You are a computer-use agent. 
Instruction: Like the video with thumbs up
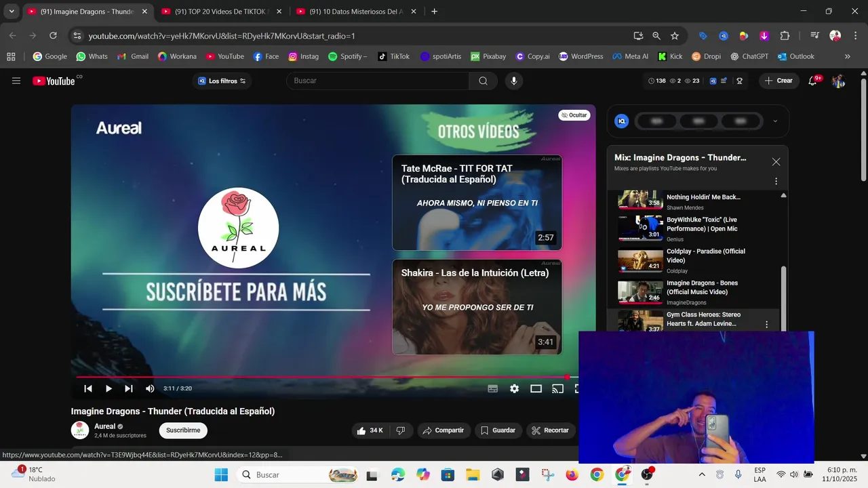coord(370,430)
